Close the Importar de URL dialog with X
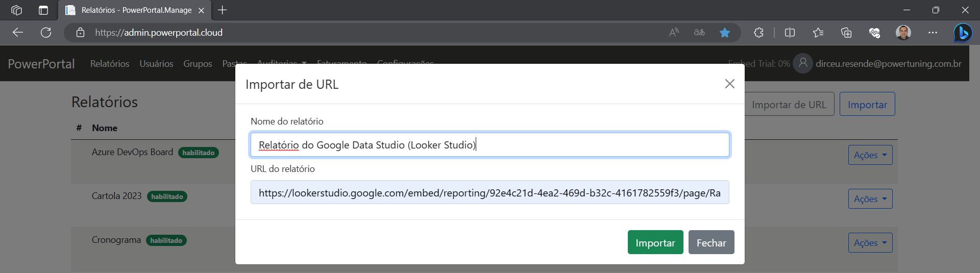 tap(729, 84)
